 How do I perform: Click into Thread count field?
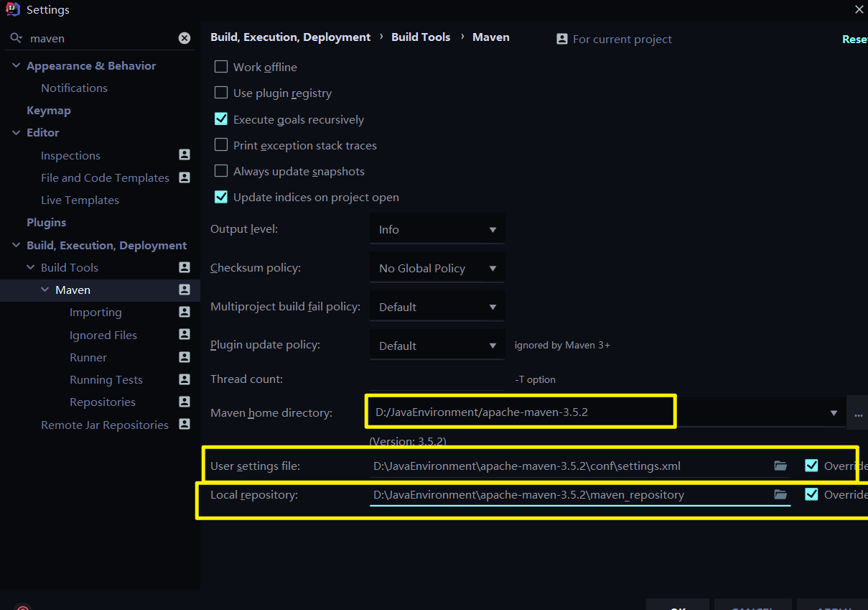pyautogui.click(x=437, y=379)
